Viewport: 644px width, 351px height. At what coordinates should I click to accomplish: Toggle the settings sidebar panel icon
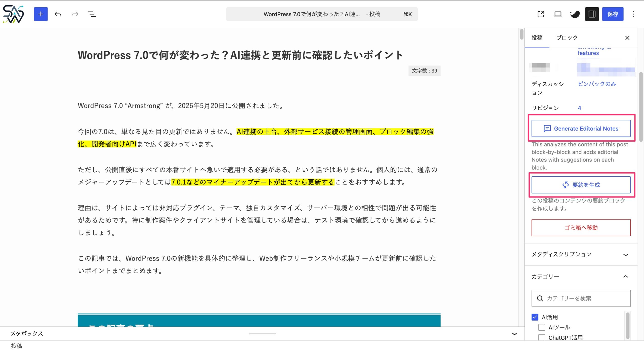pos(592,14)
